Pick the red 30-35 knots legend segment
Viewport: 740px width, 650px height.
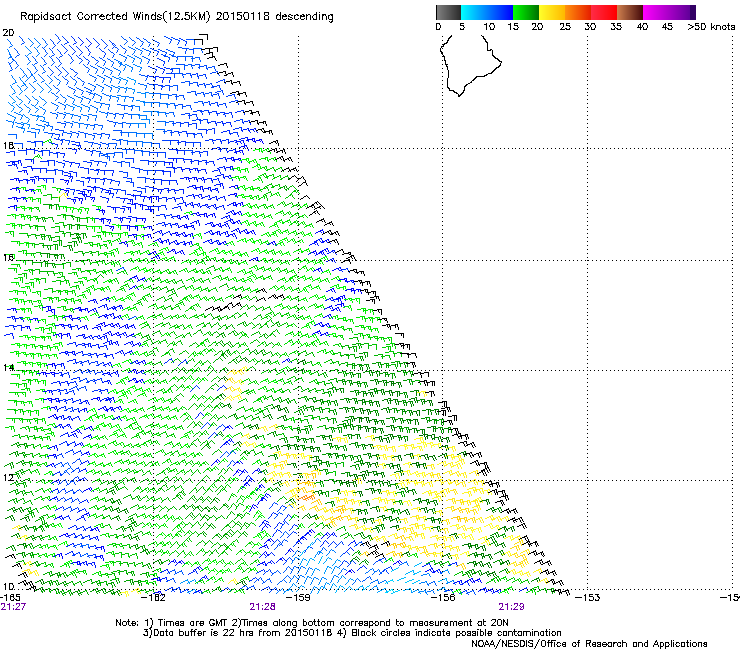pyautogui.click(x=604, y=12)
